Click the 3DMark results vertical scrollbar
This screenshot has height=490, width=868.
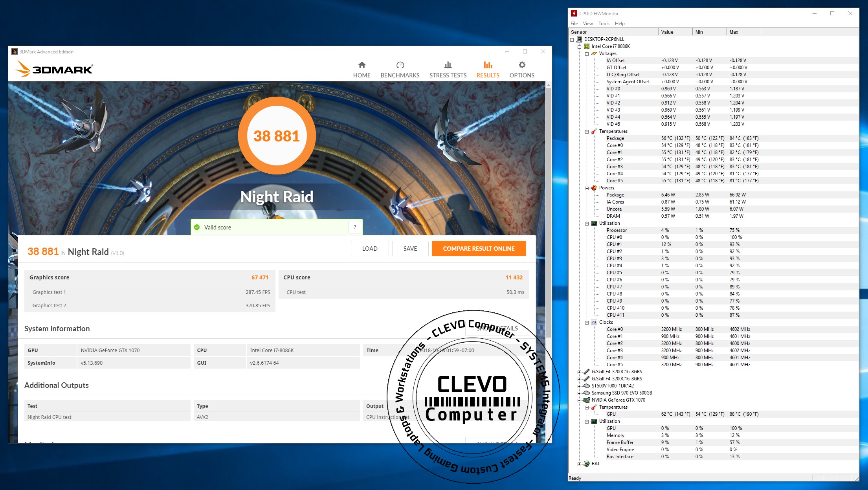(549, 212)
